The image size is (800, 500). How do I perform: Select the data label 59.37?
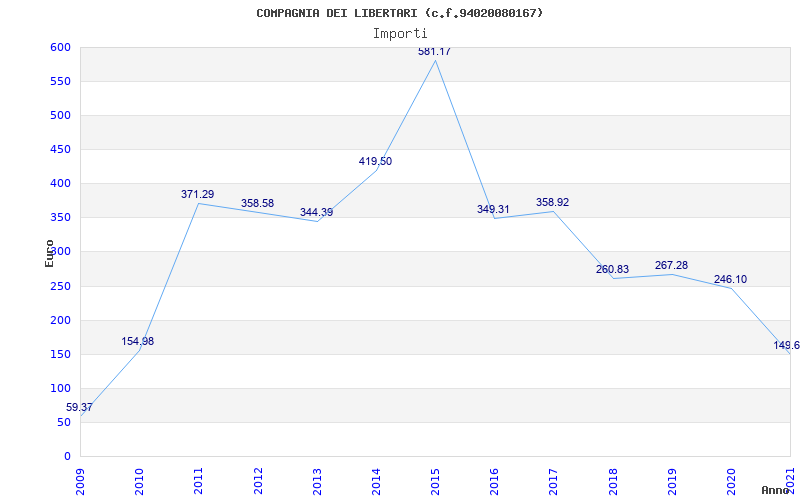[79, 407]
